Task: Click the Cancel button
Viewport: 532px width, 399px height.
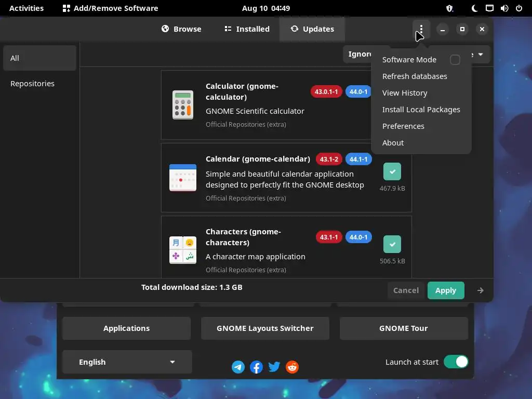Action: click(x=406, y=290)
